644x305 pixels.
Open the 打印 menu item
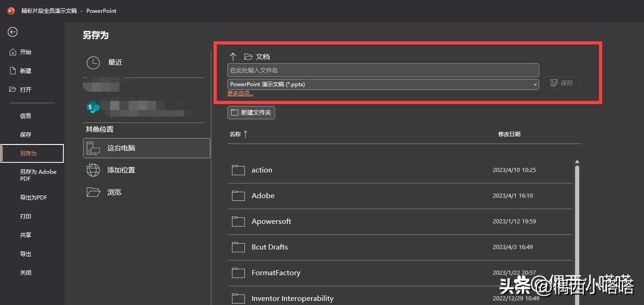click(x=26, y=216)
